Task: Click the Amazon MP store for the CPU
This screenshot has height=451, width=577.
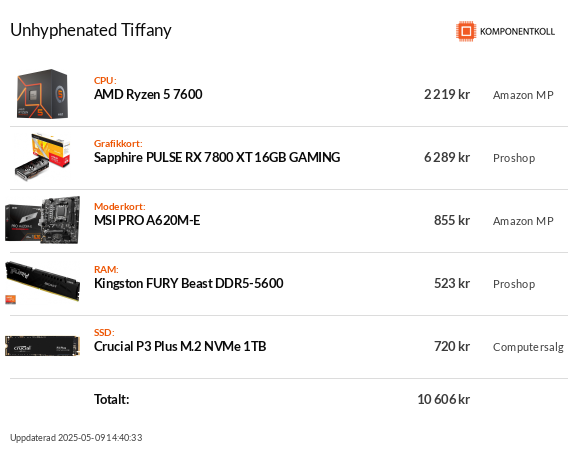Action: coord(523,95)
